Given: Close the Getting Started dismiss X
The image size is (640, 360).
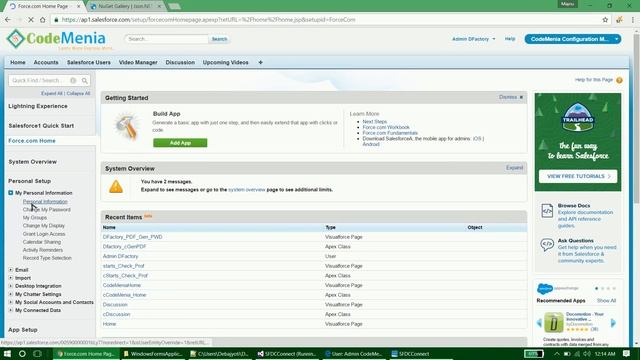Looking at the screenshot, I should 521,97.
